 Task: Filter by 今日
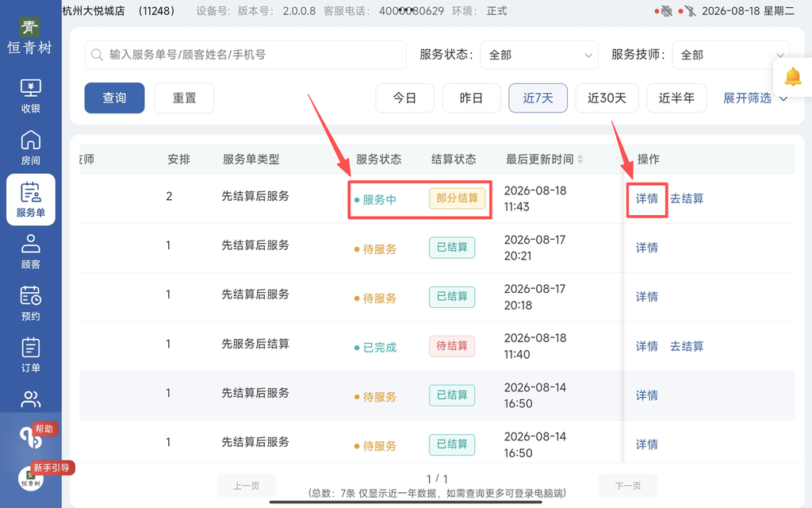[x=404, y=98]
